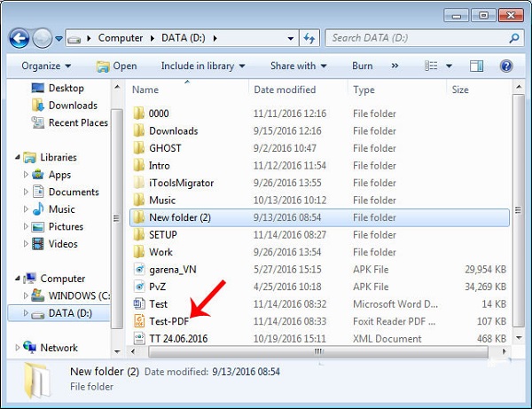Screen dimensions: 532x409
Task: Click the Videos library icon
Action: [37, 244]
